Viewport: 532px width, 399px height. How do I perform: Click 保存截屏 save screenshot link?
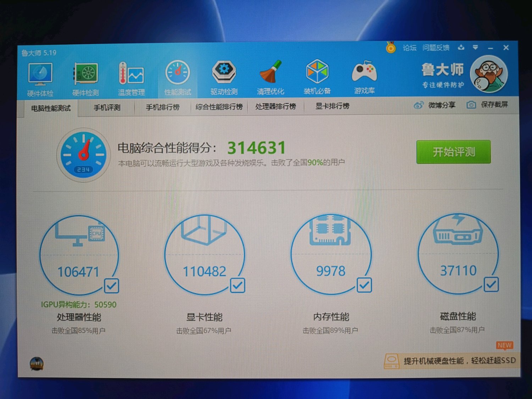click(487, 105)
